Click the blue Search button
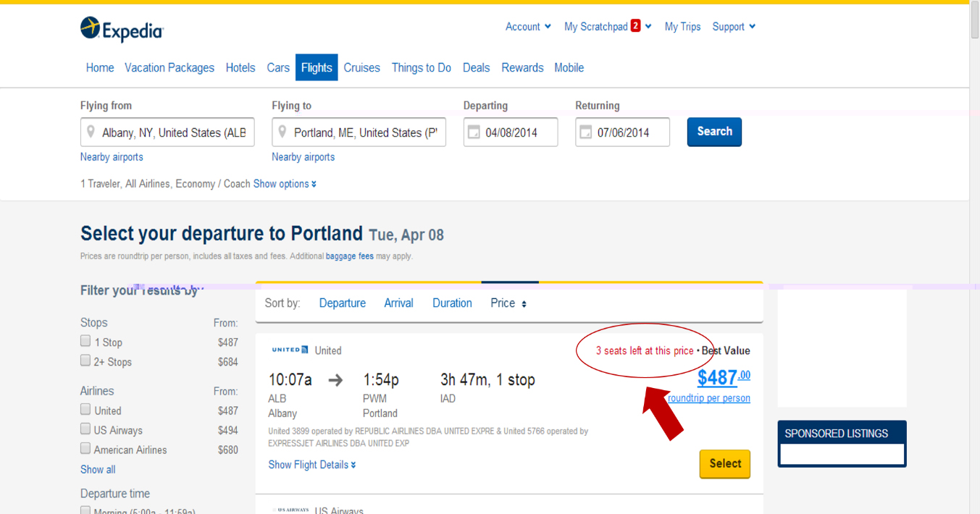Screen dimensions: 980x514 coord(714,132)
